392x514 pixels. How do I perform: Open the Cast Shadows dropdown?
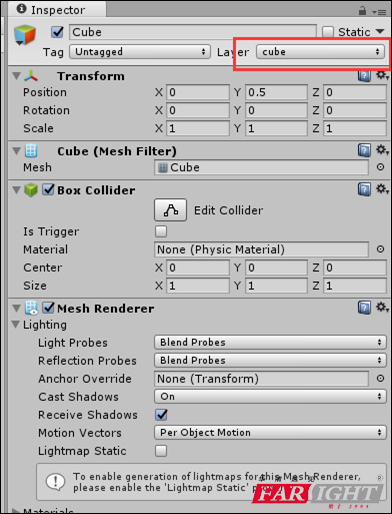tap(270, 397)
